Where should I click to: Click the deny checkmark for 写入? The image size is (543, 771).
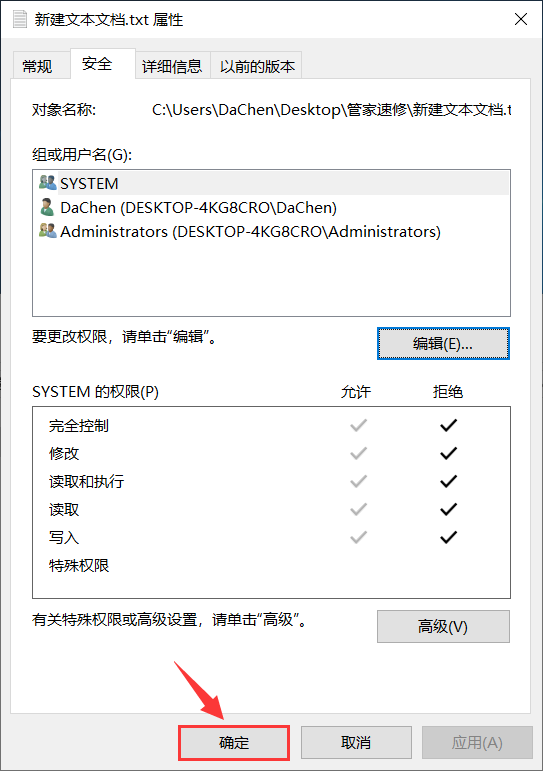point(448,537)
